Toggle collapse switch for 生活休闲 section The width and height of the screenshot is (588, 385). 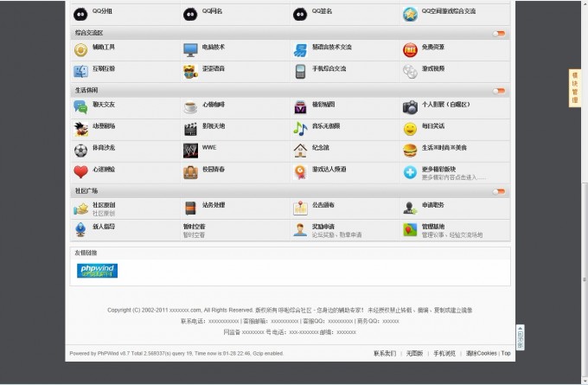(499, 91)
